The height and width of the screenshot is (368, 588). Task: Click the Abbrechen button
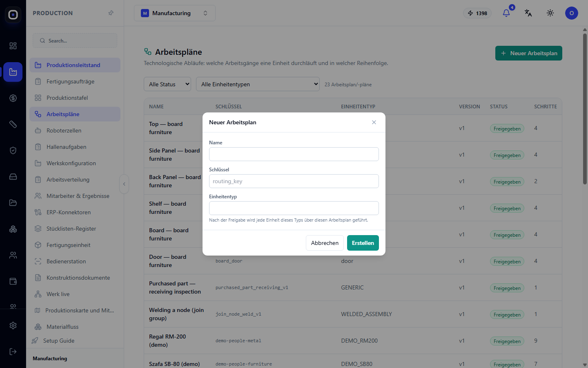[x=325, y=243]
